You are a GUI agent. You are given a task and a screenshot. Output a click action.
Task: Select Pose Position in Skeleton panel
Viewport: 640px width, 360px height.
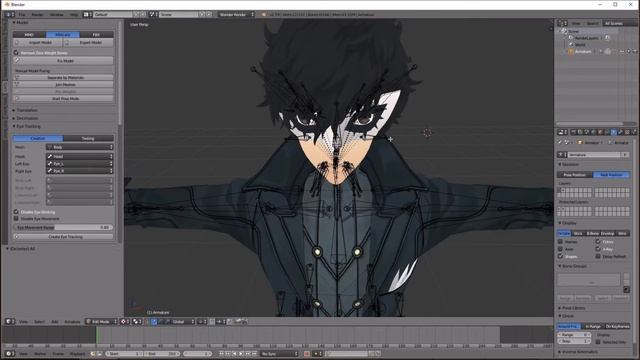click(575, 175)
